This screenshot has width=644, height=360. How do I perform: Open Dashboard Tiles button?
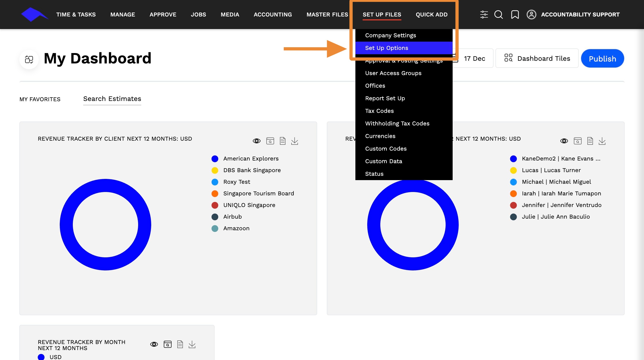point(537,58)
